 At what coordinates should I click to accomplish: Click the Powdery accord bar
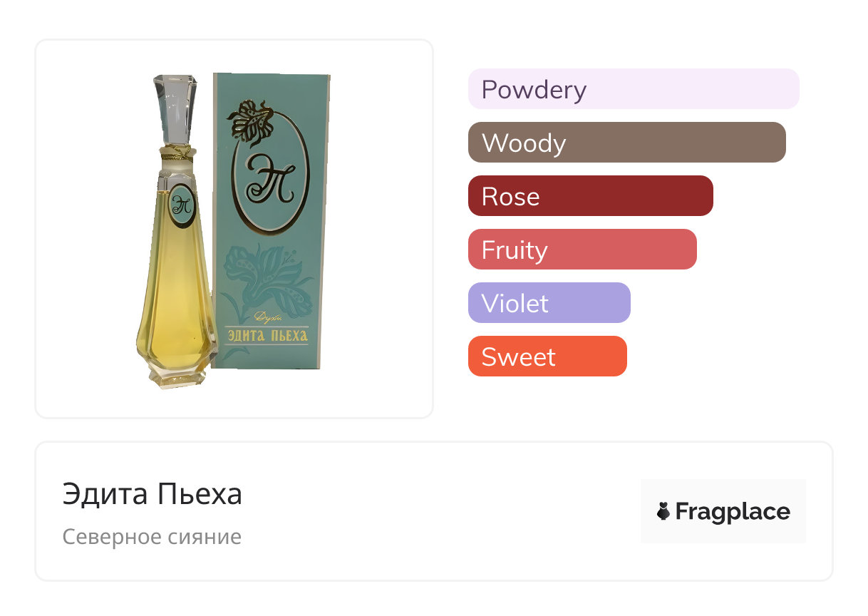click(633, 89)
